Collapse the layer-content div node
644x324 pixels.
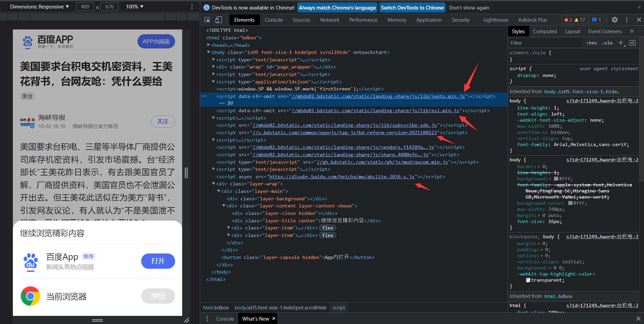[224, 206]
